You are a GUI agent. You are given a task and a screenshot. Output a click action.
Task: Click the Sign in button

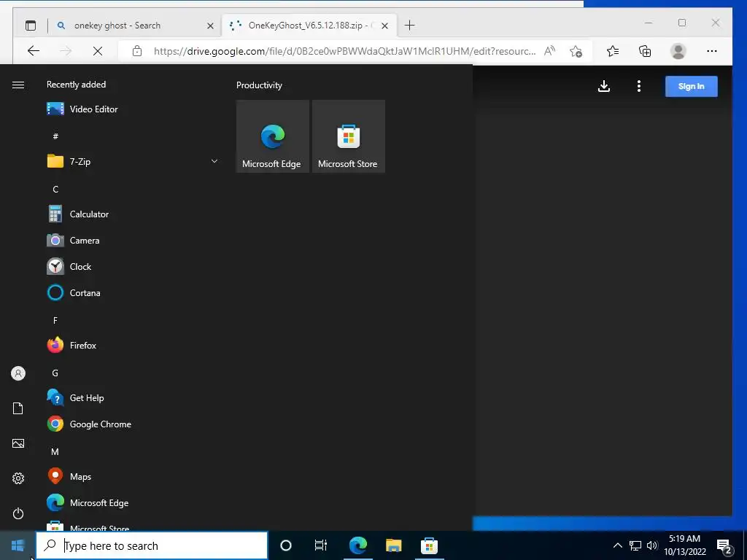point(692,86)
